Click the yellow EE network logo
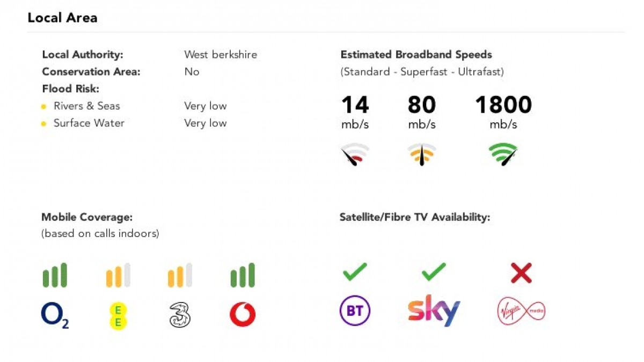The width and height of the screenshot is (644, 362). pos(118,315)
